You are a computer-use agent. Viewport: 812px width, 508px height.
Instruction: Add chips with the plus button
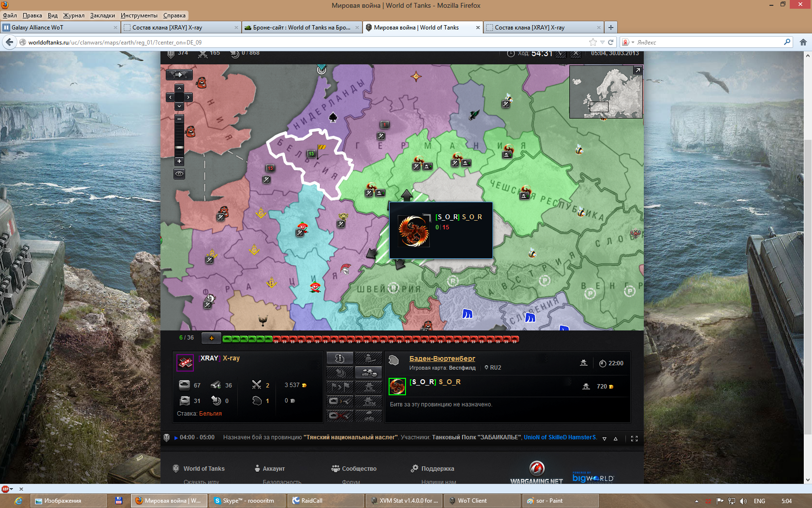coord(211,338)
